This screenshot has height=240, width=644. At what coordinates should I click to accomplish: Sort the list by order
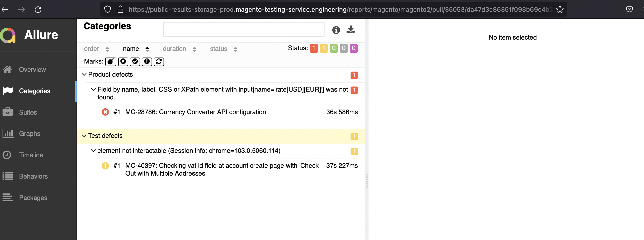(x=97, y=49)
